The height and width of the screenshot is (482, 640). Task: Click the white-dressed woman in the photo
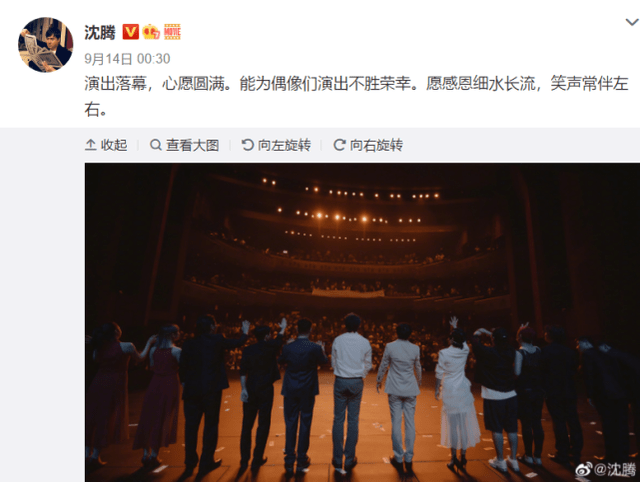point(458,394)
